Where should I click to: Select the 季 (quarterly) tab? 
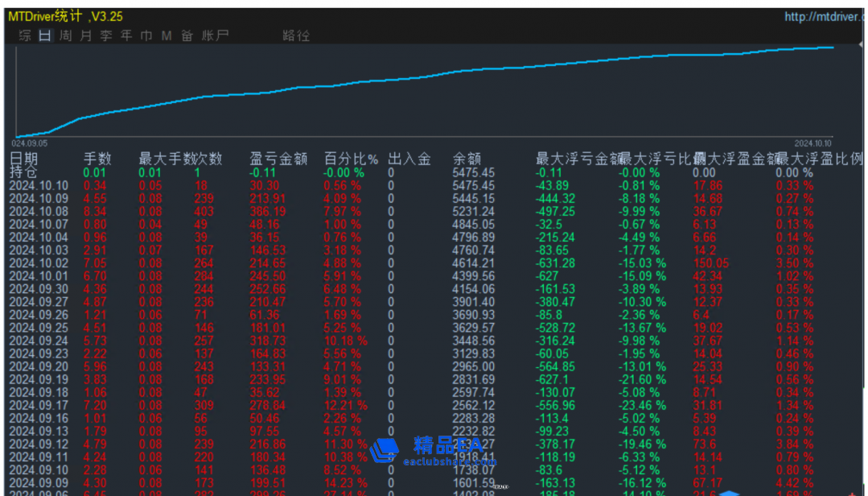[x=105, y=35]
